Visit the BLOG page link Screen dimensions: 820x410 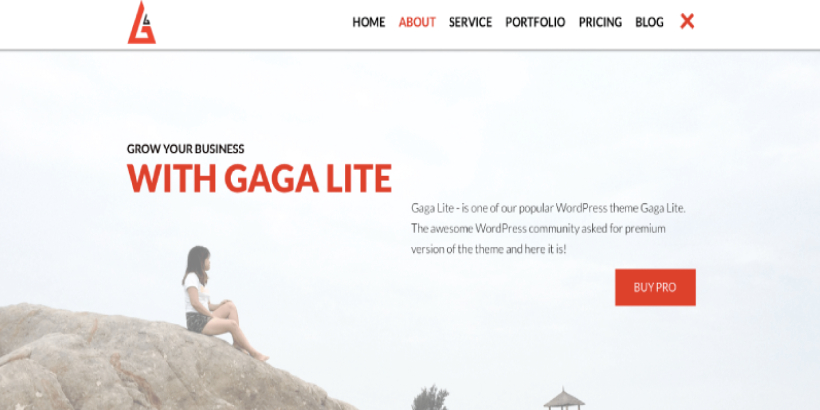649,22
